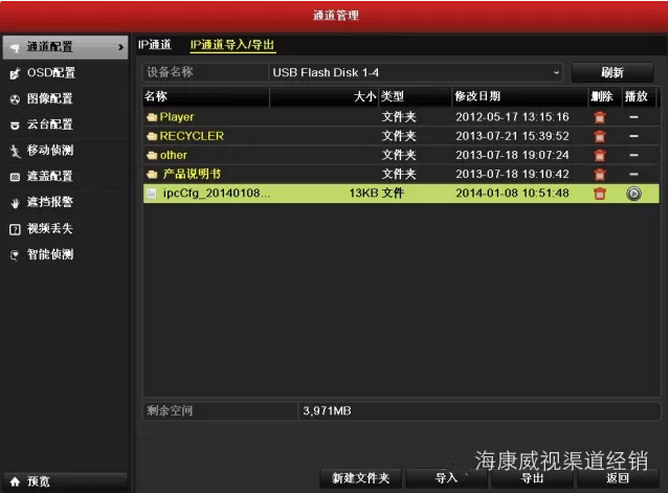This screenshot has width=668, height=493.
Task: Click the OSD配置 pencil icon
Action: (15, 74)
